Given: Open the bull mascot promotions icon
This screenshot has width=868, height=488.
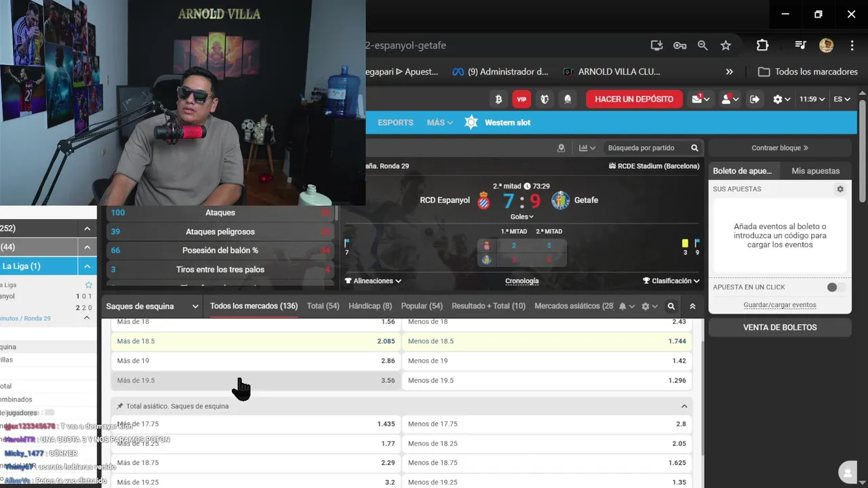Looking at the screenshot, I should pos(545,99).
